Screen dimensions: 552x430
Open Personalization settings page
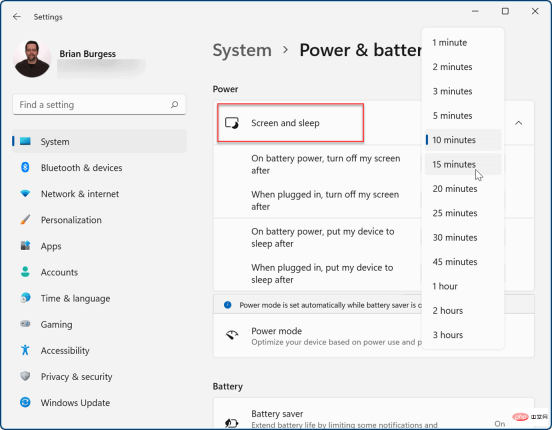coord(99,219)
